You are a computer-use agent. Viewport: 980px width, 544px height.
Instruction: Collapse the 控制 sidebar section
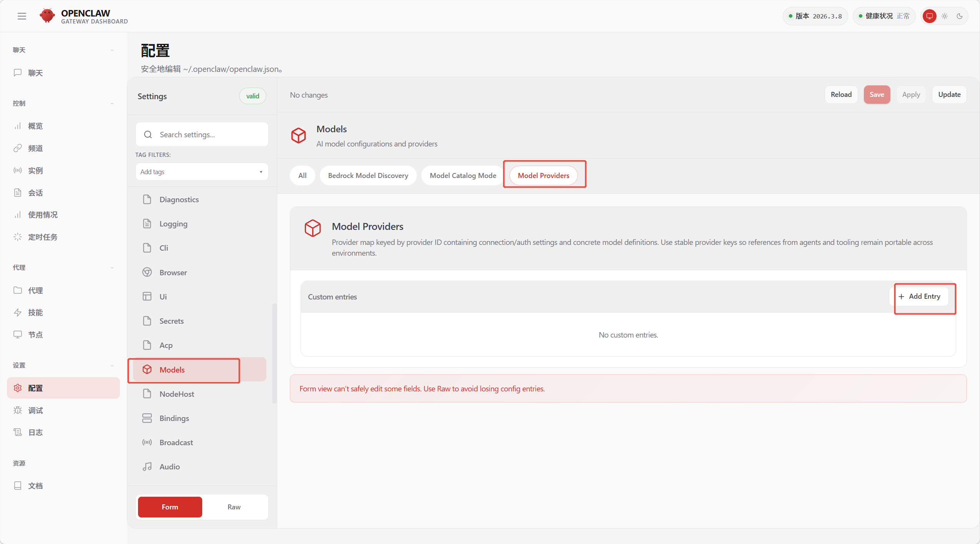(112, 103)
